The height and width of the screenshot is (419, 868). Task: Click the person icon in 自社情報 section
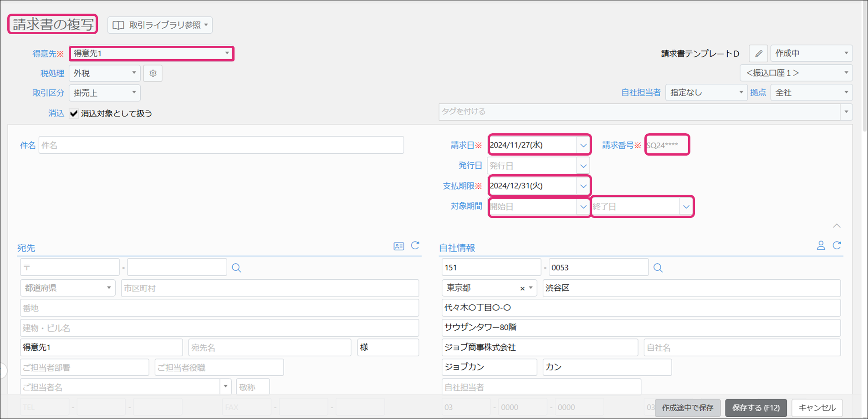(x=821, y=246)
